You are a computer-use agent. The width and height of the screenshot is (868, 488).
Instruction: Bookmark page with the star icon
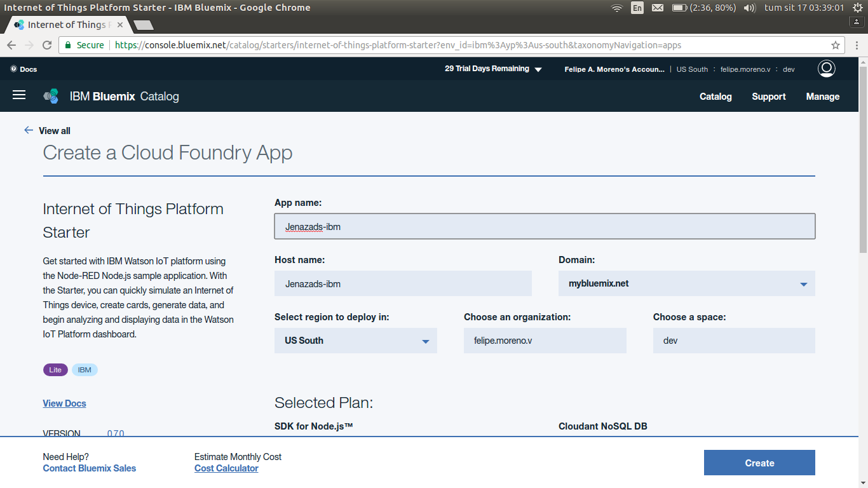click(x=836, y=45)
